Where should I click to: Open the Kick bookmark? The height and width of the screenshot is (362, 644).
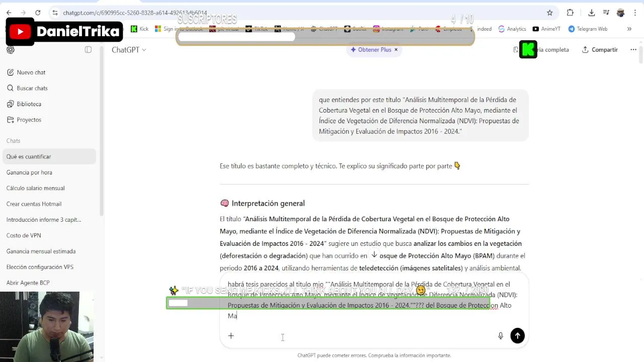pyautogui.click(x=139, y=29)
